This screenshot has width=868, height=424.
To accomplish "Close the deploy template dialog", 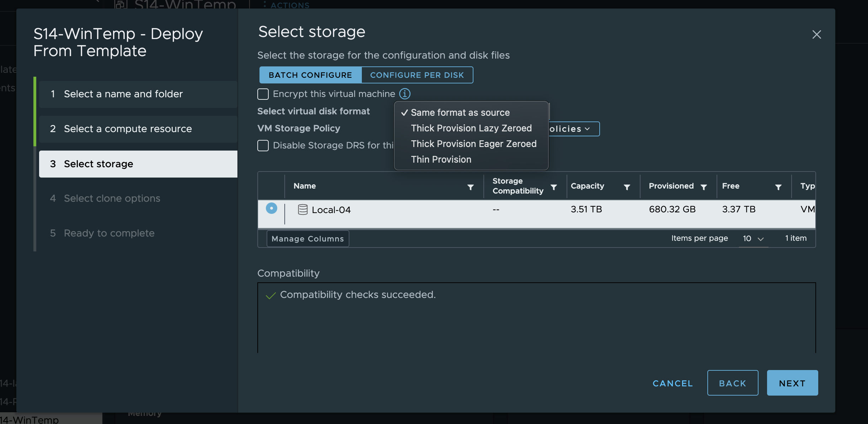I will [816, 34].
